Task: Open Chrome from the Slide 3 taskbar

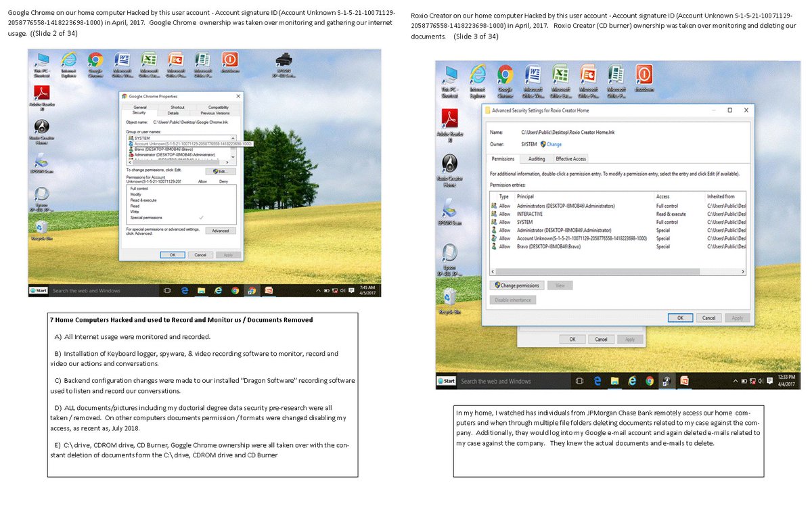Action: click(x=650, y=381)
